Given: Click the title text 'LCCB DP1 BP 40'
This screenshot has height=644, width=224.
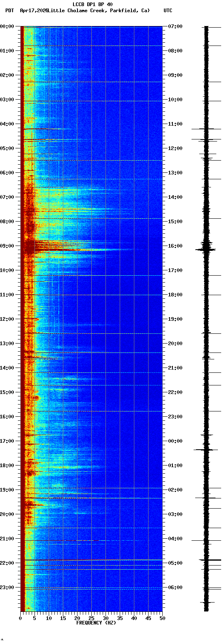Looking at the screenshot, I should pos(93,4).
